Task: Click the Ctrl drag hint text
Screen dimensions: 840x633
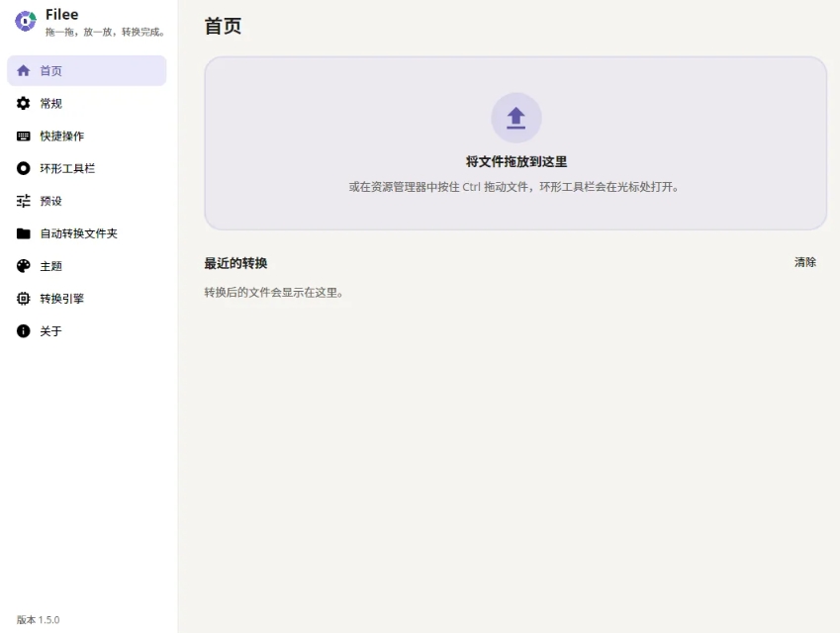Action: tap(513, 187)
